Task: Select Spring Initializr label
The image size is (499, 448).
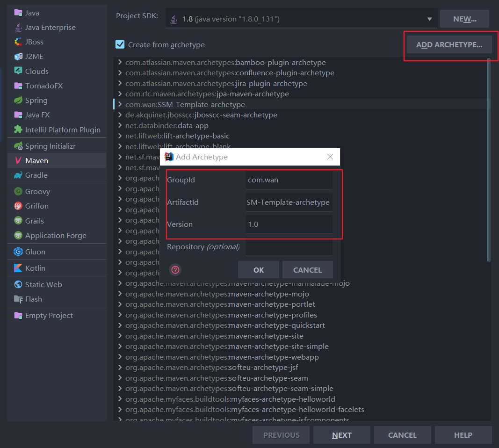Action: click(51, 146)
